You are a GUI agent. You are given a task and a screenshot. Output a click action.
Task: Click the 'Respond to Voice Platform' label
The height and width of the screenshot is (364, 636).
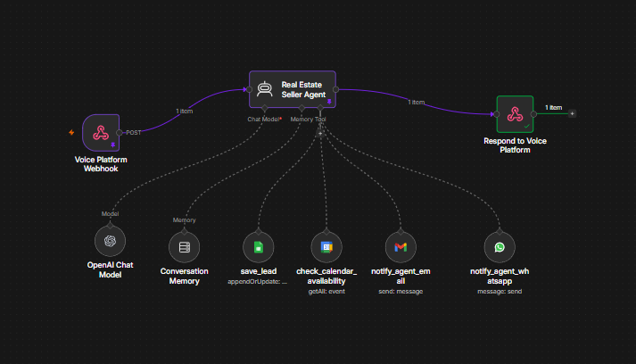coord(515,145)
